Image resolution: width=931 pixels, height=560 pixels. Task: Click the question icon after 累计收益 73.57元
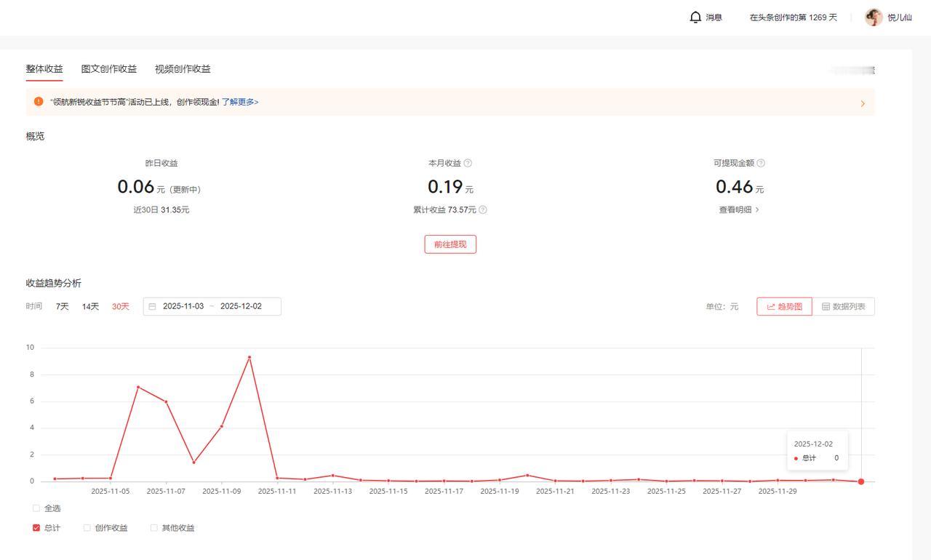coord(483,209)
